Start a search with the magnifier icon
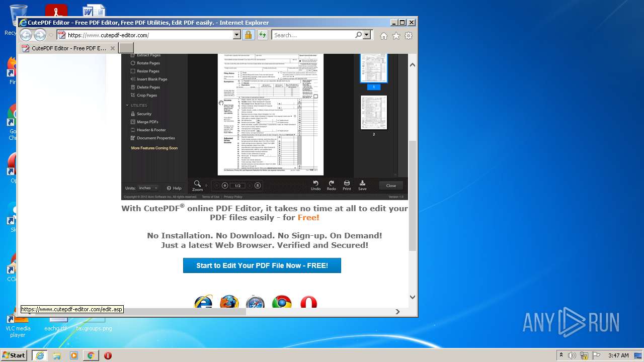This screenshot has height=362, width=644. (x=358, y=35)
